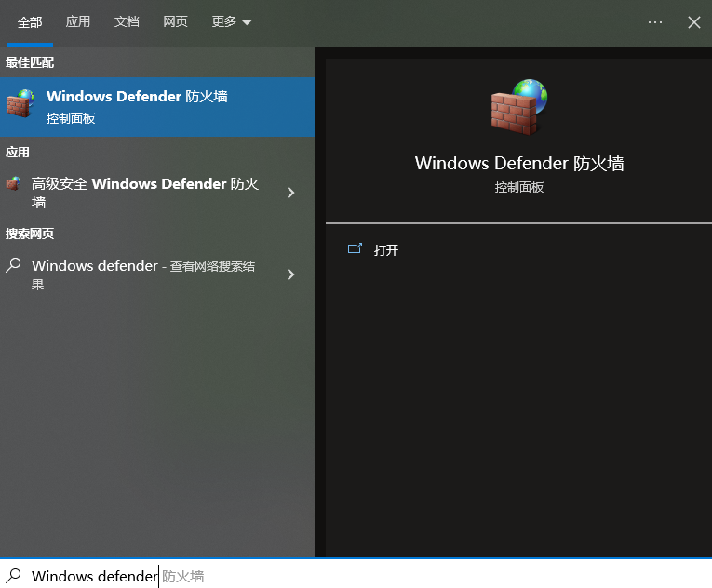
Task: Close the search panel
Action: click(x=693, y=22)
